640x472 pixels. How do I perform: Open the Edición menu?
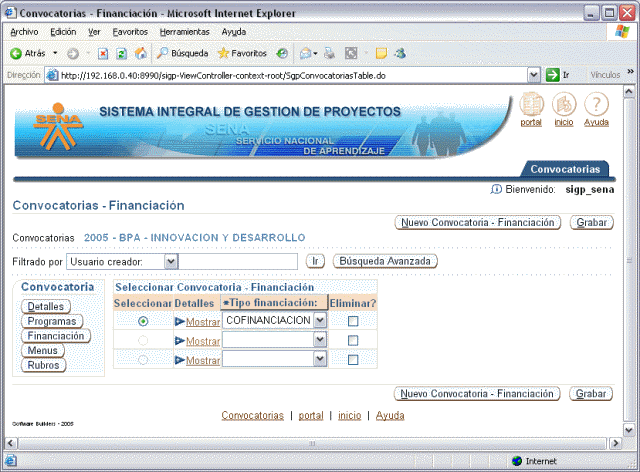63,32
